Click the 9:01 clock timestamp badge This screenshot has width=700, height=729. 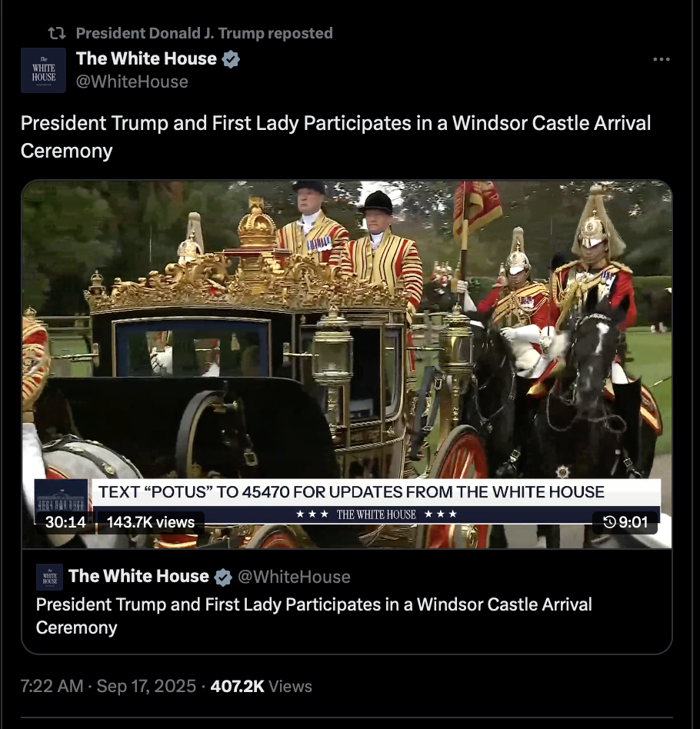tap(625, 522)
